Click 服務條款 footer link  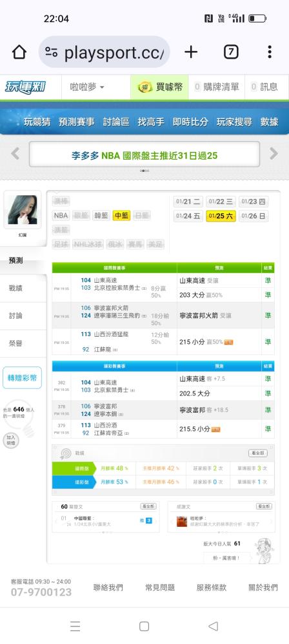point(211,587)
